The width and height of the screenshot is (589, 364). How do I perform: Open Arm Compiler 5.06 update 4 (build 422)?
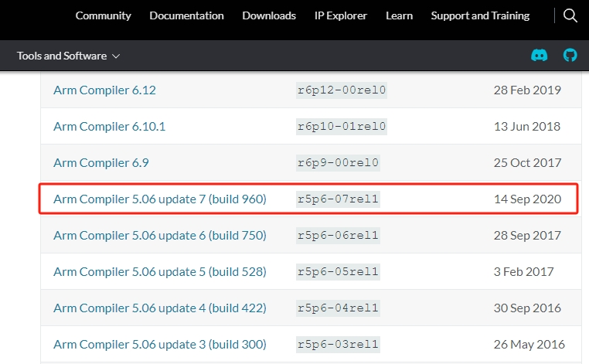159,308
